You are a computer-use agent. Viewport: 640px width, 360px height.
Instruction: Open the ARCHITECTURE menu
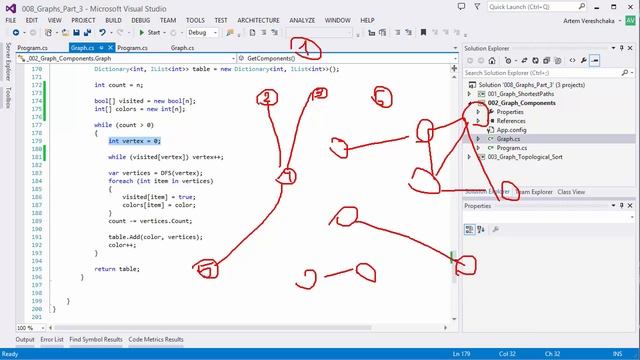tap(258, 20)
